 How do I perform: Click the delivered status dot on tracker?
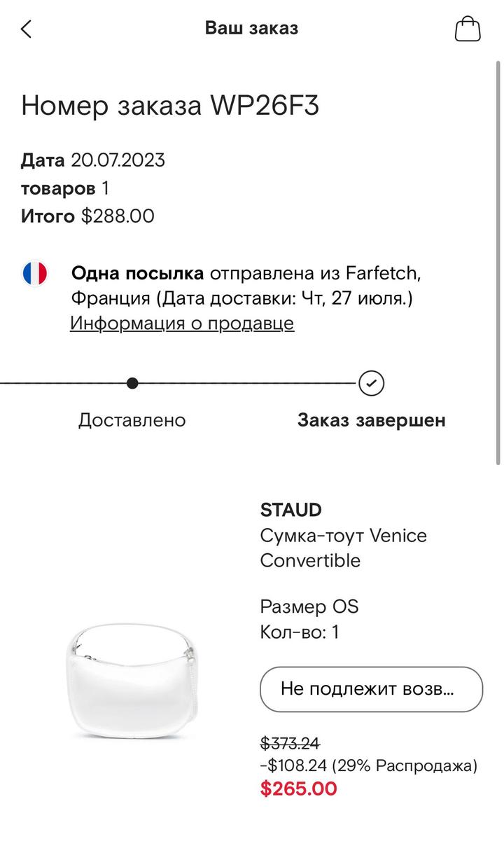click(x=132, y=383)
